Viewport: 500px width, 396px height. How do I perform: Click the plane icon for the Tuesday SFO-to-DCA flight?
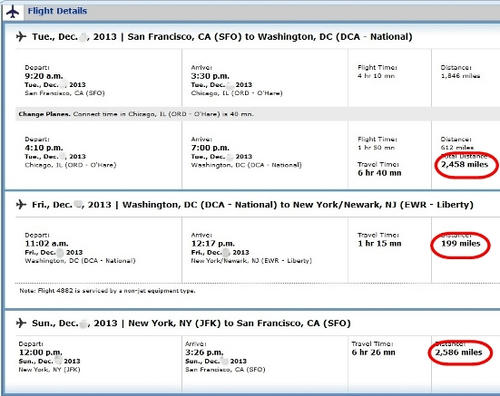coord(21,36)
